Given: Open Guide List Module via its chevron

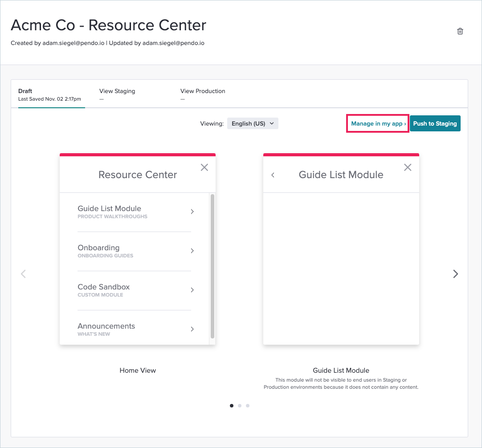Looking at the screenshot, I should [x=192, y=212].
